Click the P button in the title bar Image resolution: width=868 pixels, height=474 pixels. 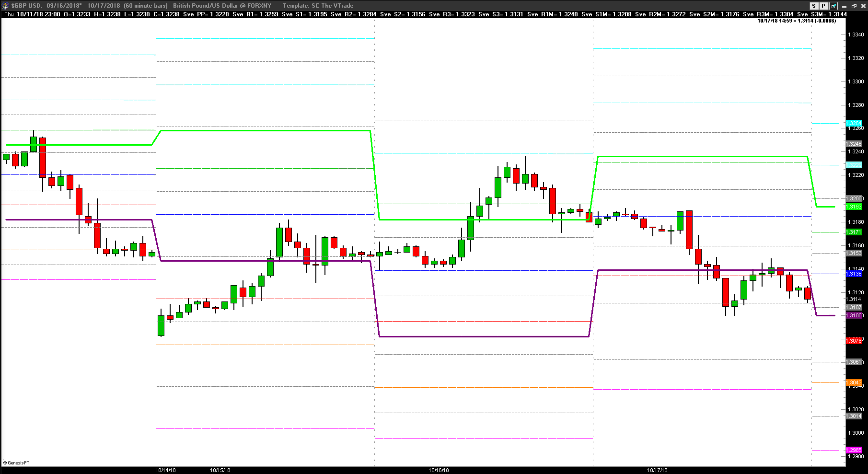[823, 6]
